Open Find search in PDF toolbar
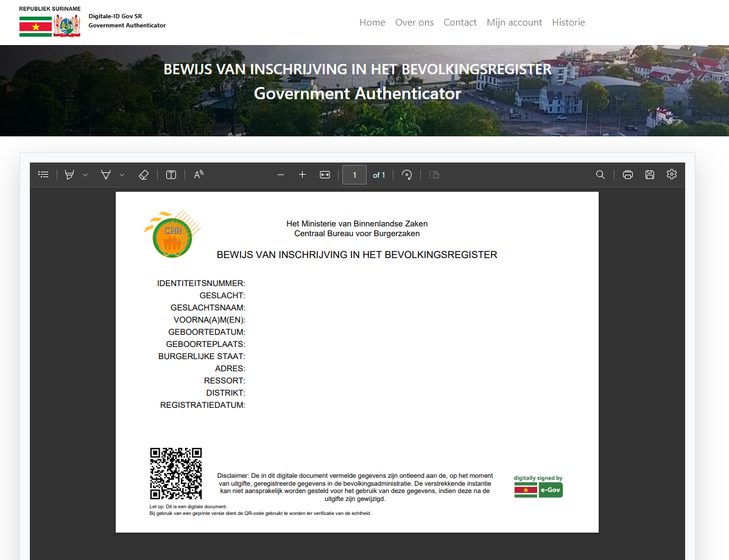 [600, 175]
